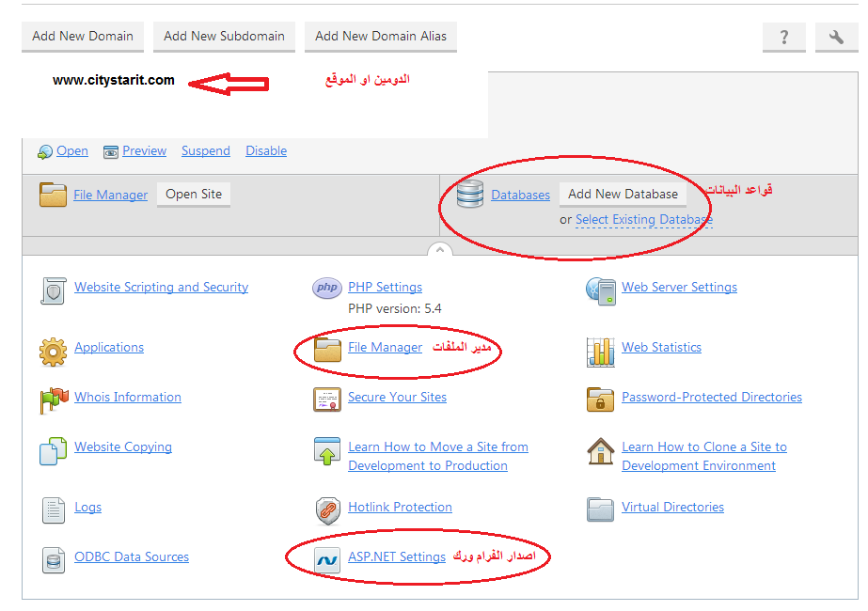
Task: Open Learn How to Move a Site link
Action: 438,457
